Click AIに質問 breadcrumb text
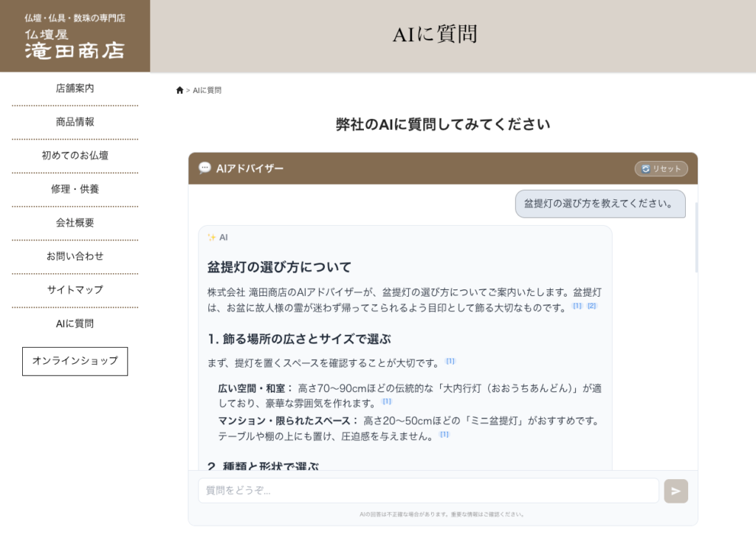The width and height of the screenshot is (756, 544). click(x=207, y=90)
